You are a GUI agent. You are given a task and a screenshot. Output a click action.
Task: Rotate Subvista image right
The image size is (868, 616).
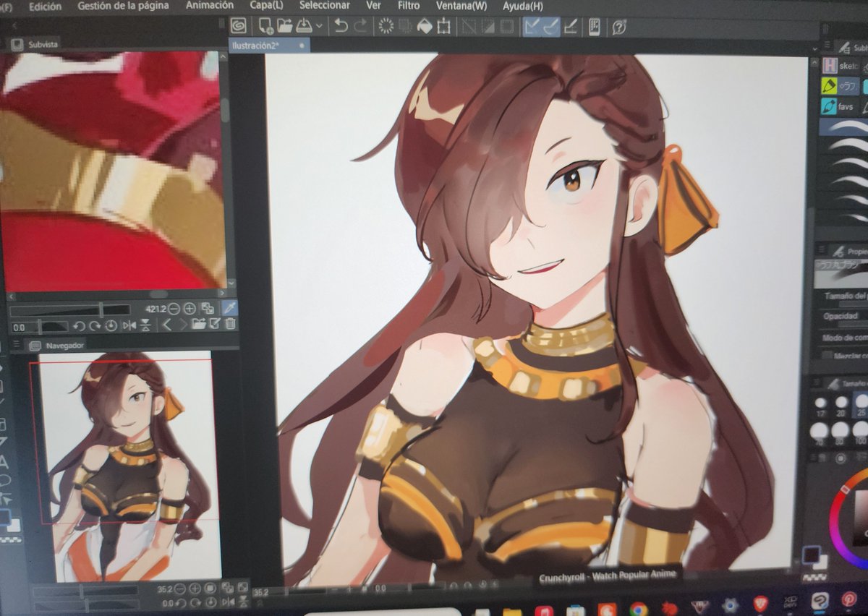(x=95, y=326)
